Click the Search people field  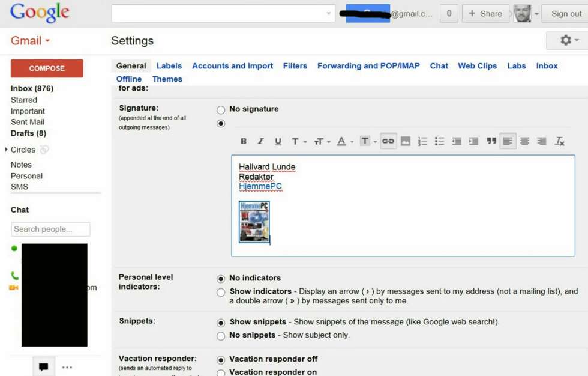click(50, 229)
